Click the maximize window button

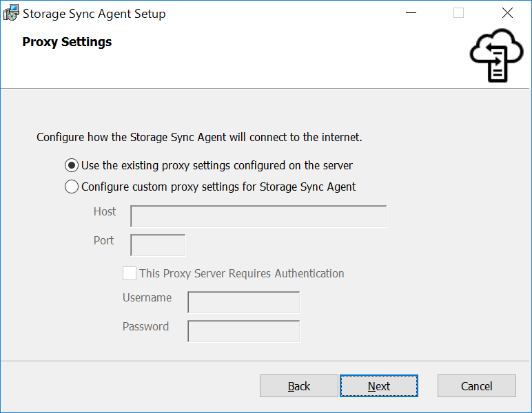[458, 13]
